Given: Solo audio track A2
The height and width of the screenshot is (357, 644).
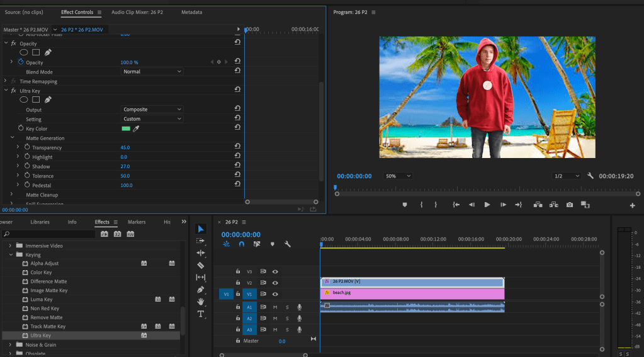Looking at the screenshot, I should point(287,319).
